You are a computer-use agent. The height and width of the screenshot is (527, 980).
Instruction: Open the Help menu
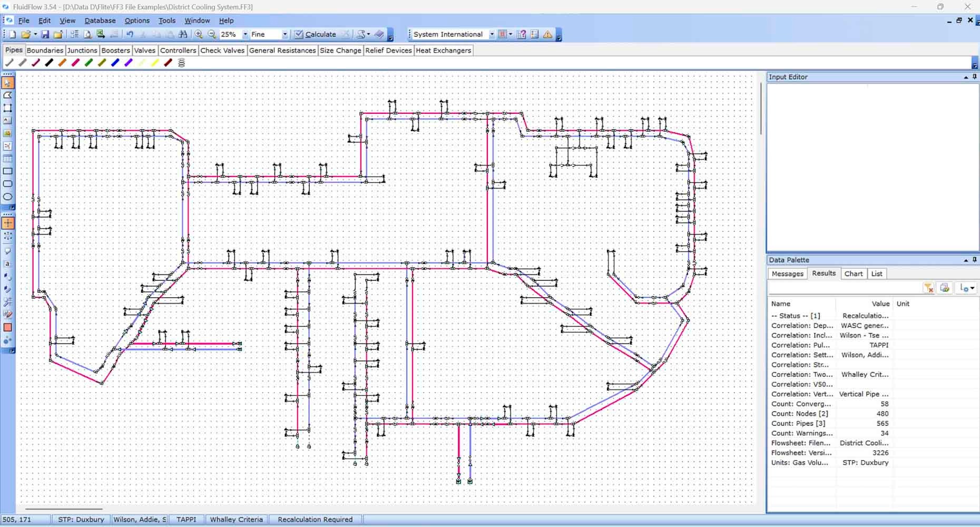coord(226,21)
